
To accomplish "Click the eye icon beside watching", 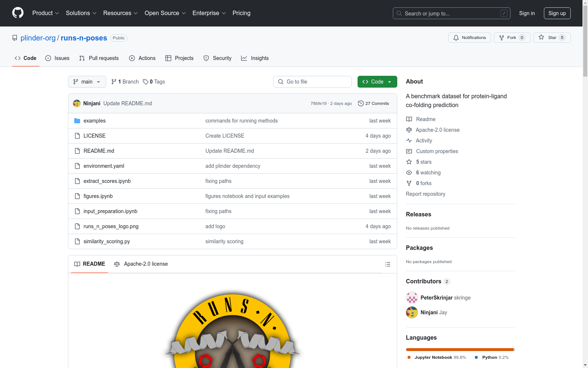I will [x=409, y=173].
